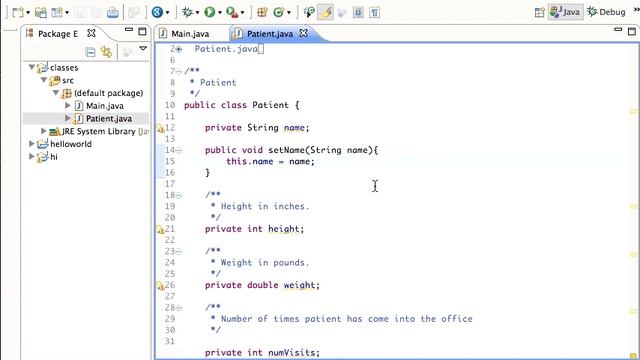Image resolution: width=640 pixels, height=360 pixels.
Task: Open the New dropdown arrow
Action: click(x=28, y=13)
